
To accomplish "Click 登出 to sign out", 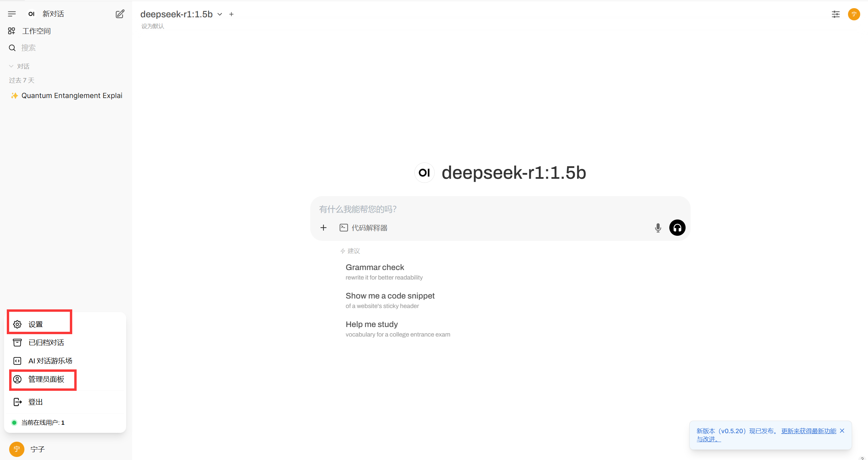I will 35,402.
